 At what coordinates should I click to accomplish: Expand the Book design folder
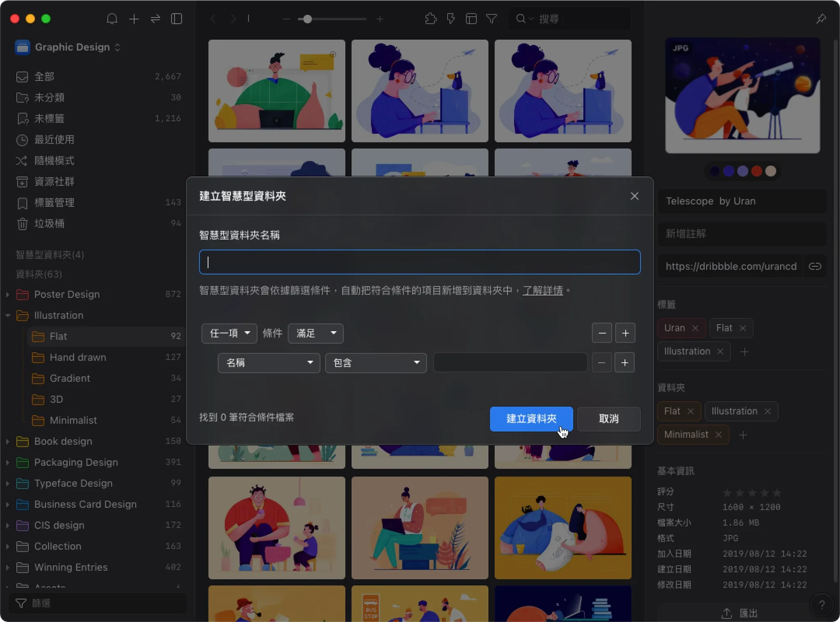click(x=8, y=442)
